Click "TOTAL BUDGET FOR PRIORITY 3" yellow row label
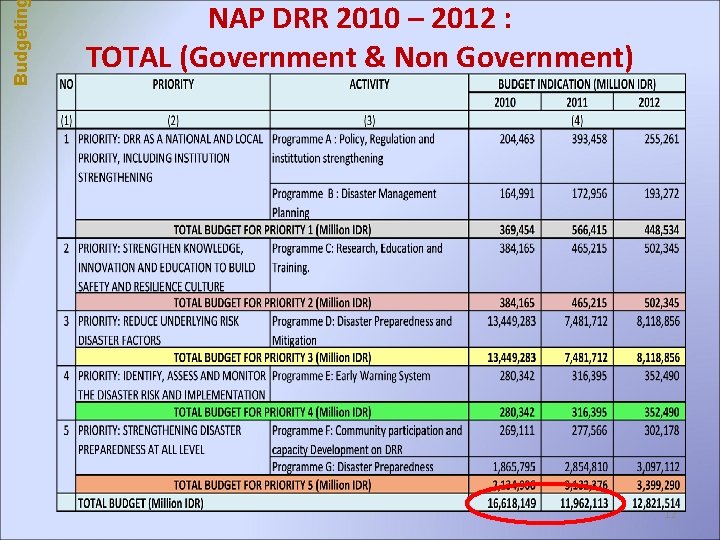This screenshot has height=540, width=720. point(272,357)
